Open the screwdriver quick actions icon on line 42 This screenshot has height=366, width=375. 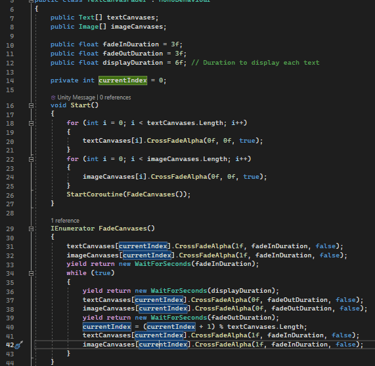click(x=19, y=345)
